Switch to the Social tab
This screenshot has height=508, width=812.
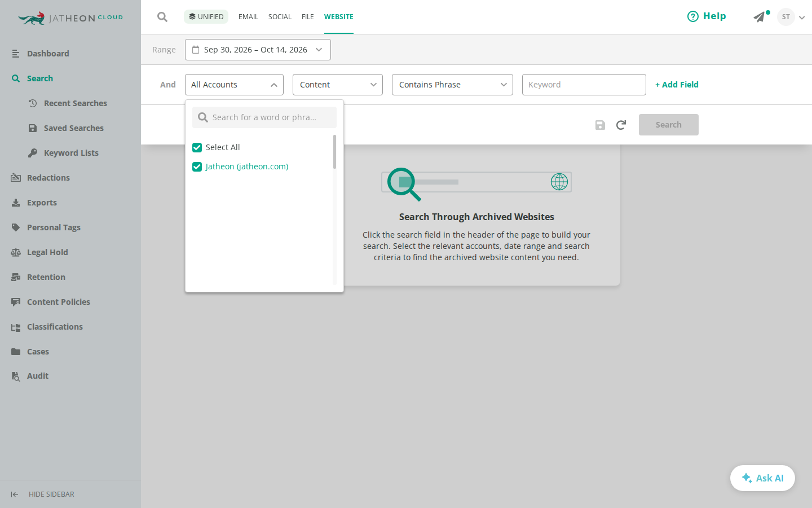tap(280, 17)
